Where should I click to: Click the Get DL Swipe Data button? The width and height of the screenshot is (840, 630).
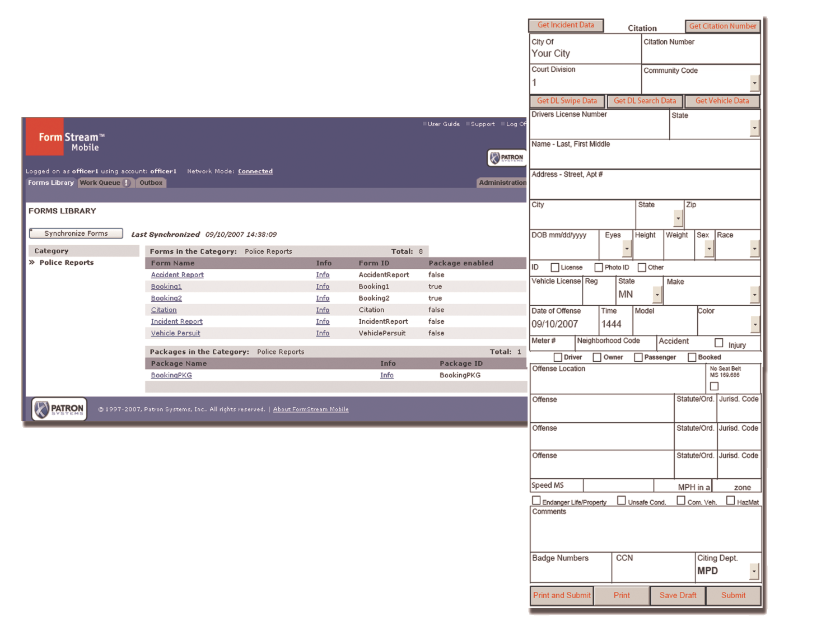pyautogui.click(x=567, y=101)
